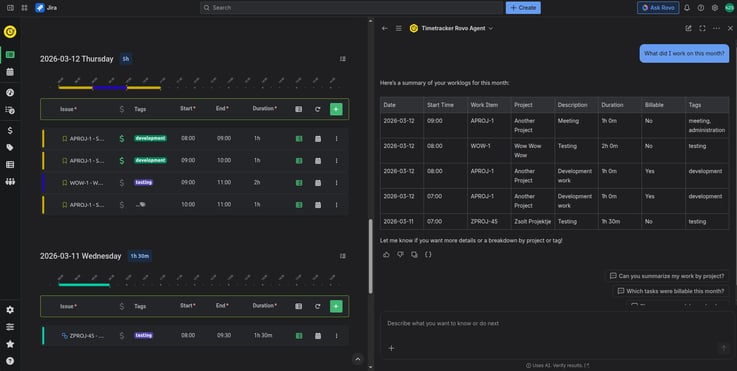Toggle Thursday day layout icon beside the date

click(x=343, y=59)
